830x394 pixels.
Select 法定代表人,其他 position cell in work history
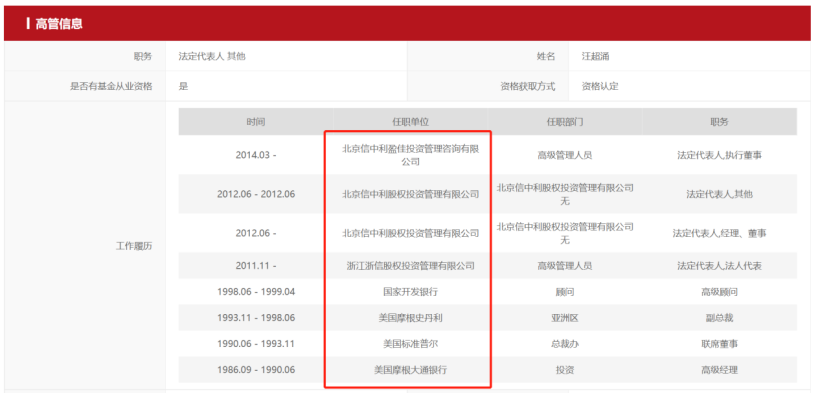(x=719, y=194)
